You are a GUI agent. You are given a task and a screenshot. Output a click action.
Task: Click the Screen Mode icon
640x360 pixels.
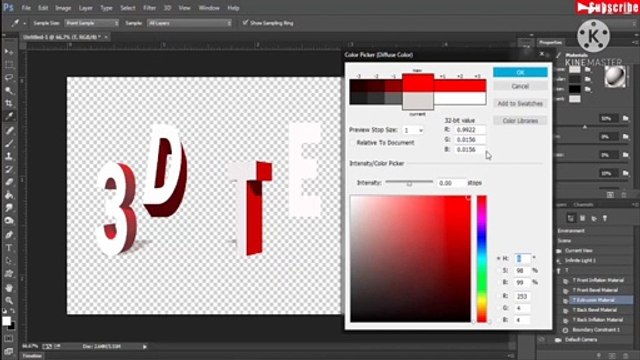(x=9, y=351)
